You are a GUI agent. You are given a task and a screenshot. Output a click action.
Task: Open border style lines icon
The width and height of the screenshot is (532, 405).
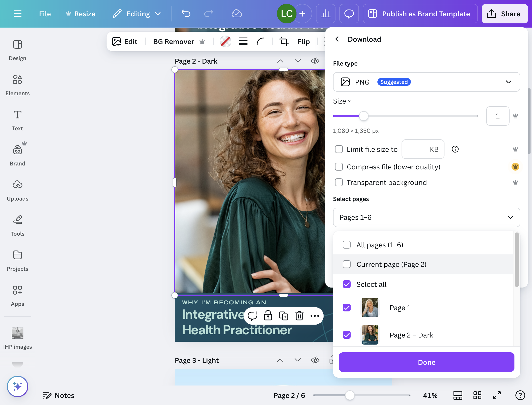[x=243, y=41]
